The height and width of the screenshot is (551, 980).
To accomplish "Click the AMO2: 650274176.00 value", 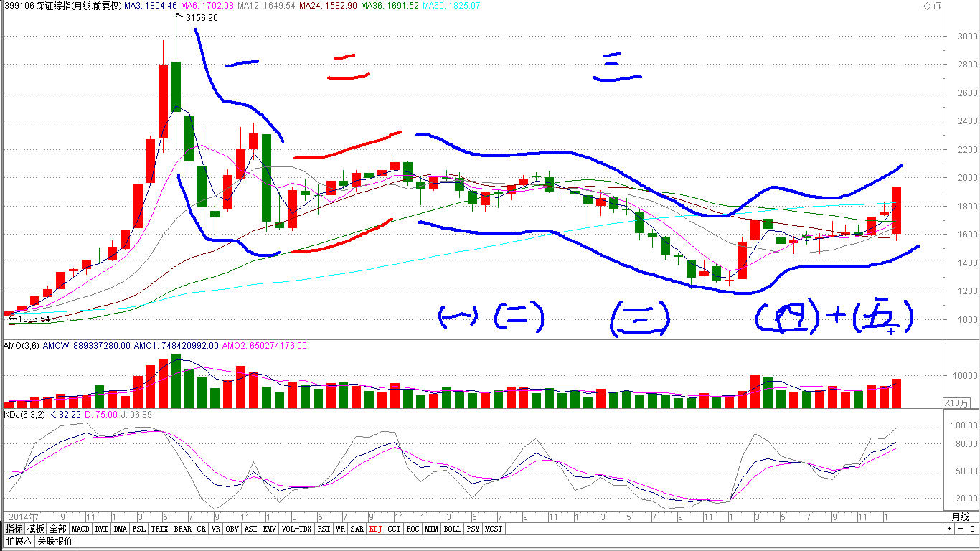I will coord(264,346).
